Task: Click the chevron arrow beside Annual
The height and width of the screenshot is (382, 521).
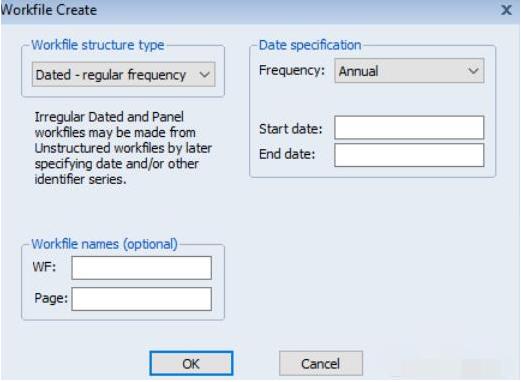Action: (x=473, y=71)
